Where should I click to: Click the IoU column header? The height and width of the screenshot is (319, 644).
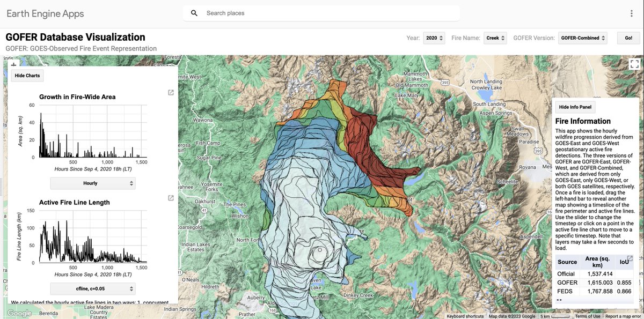tap(625, 262)
